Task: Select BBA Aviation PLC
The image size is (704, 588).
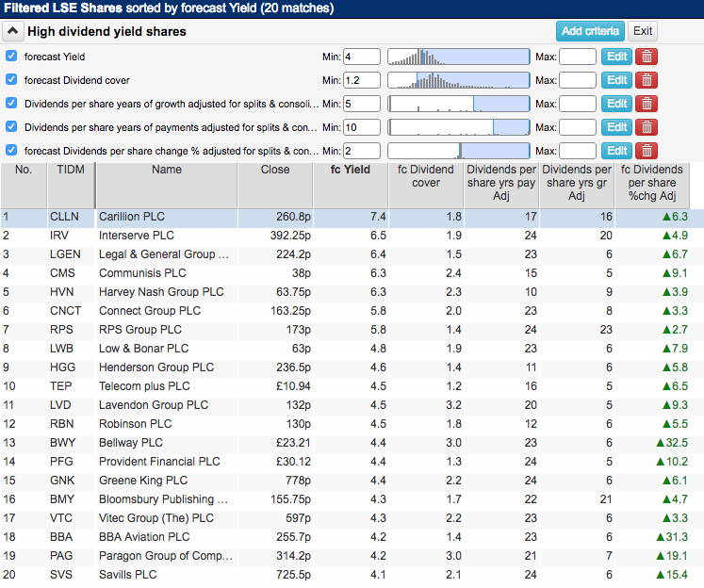Action: [352, 537]
